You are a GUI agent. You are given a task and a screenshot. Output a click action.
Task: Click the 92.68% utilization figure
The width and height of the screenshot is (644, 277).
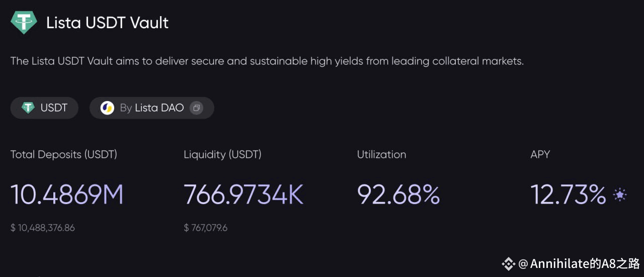click(x=398, y=195)
